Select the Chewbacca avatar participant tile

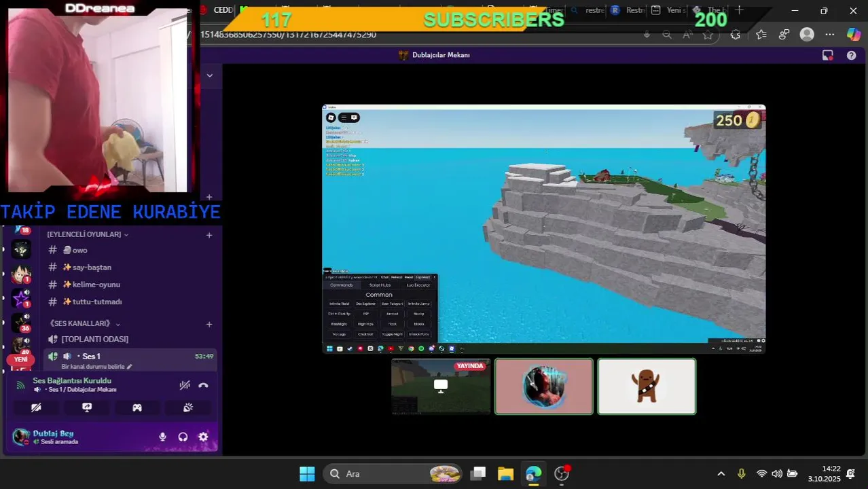[x=647, y=386]
